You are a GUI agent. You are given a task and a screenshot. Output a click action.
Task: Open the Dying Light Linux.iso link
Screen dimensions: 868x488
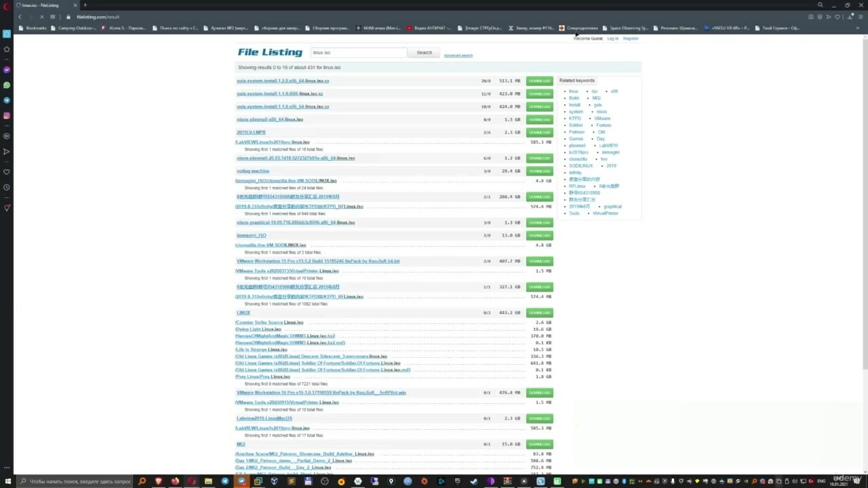coord(258,329)
